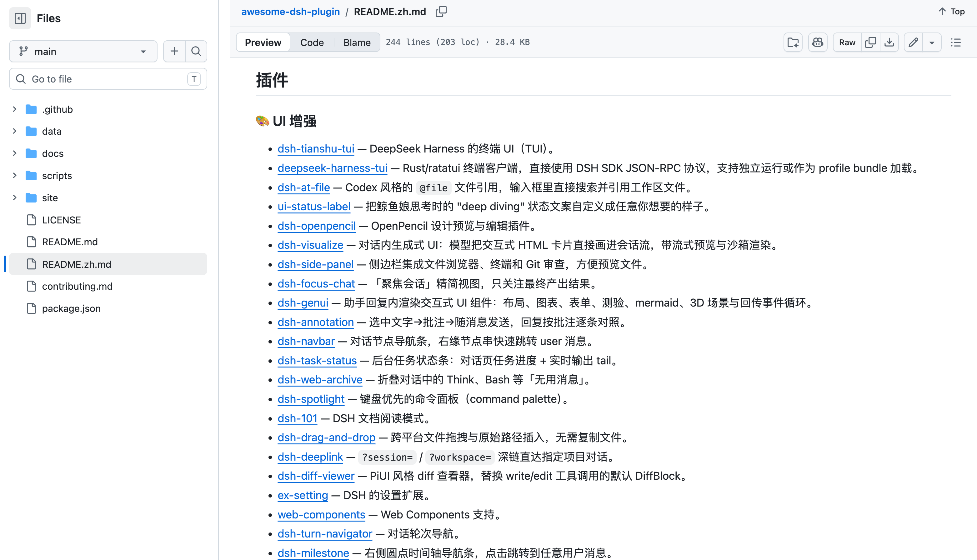Image resolution: width=977 pixels, height=560 pixels.
Task: Click the LICENSE file icon
Action: click(x=32, y=220)
